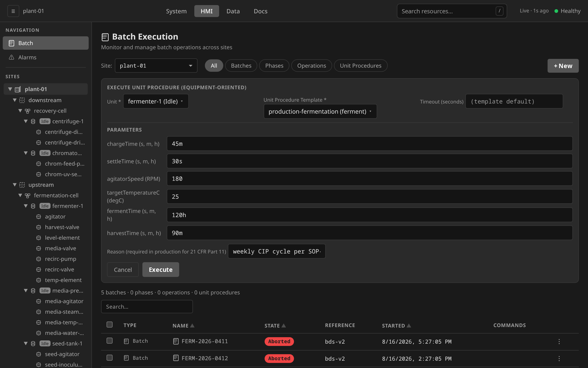Click the fermentation-cell icon
This screenshot has height=368, width=588.
tap(28, 195)
